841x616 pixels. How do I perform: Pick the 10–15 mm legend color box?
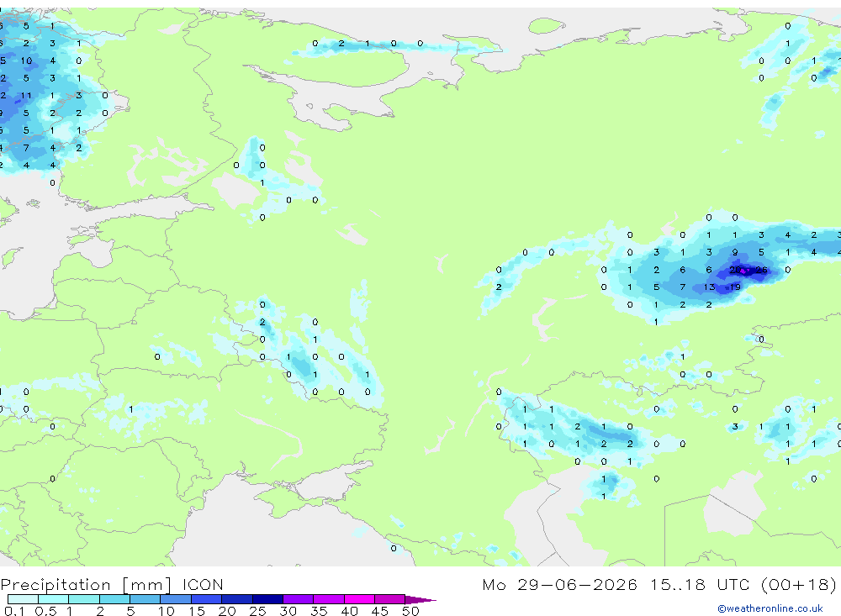click(x=176, y=599)
